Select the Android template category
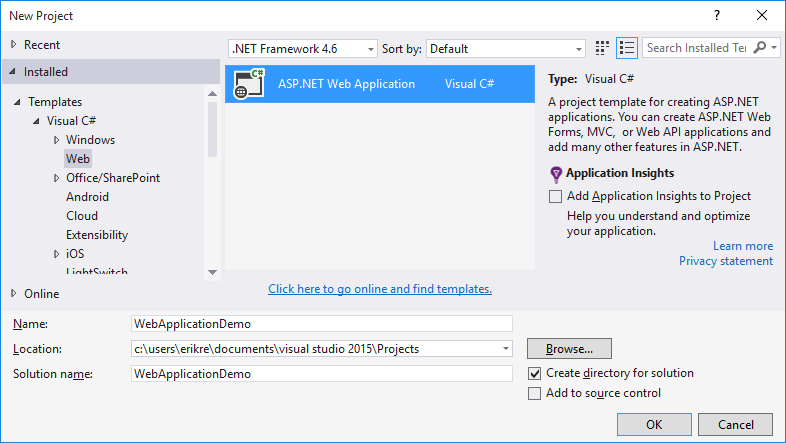786x443 pixels. click(x=87, y=197)
